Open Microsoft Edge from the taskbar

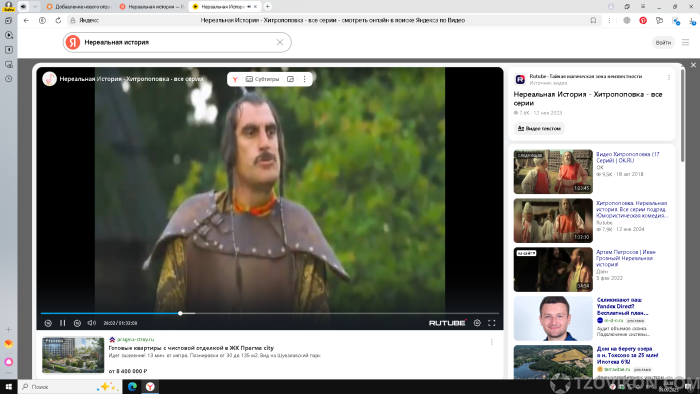(132, 387)
